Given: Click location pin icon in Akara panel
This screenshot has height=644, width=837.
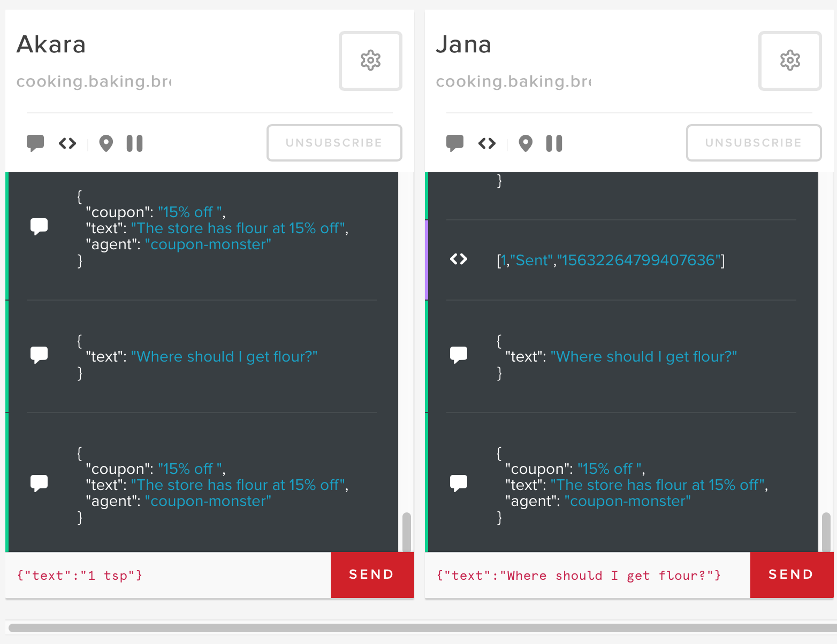Looking at the screenshot, I should [106, 143].
